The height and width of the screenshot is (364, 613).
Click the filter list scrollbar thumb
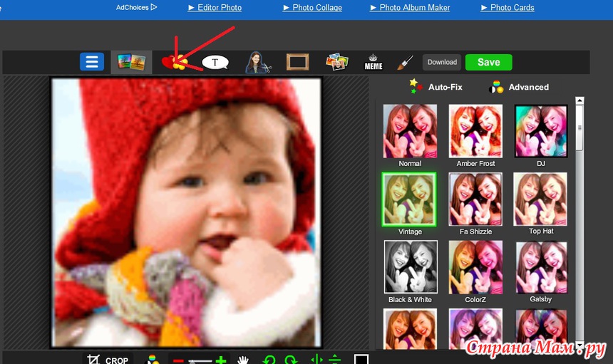click(579, 128)
